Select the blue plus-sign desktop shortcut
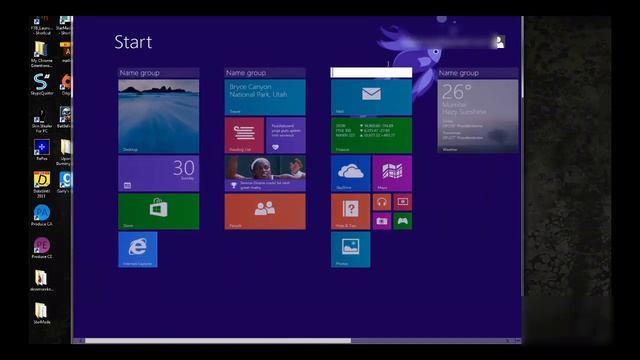Screen dimensions: 640x360 (42, 150)
